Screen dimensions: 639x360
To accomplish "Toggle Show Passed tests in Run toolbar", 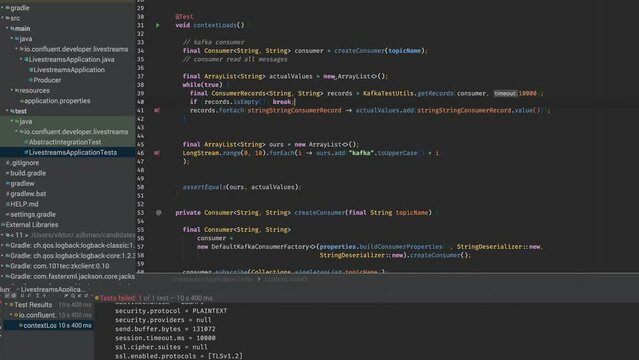I will coord(7,296).
